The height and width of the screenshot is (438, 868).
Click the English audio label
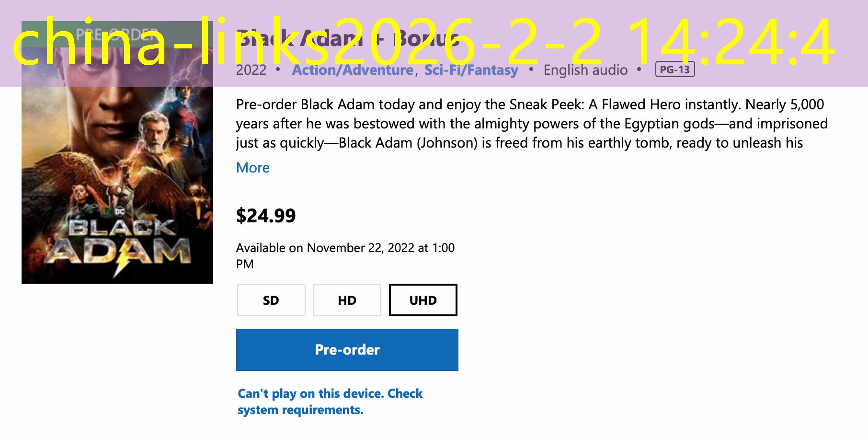[x=585, y=70]
